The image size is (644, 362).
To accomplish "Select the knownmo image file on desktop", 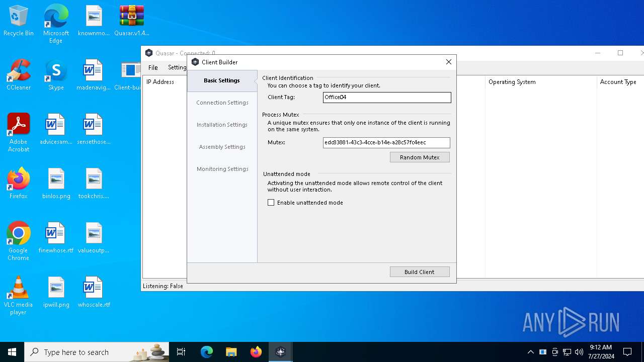I will point(94,21).
